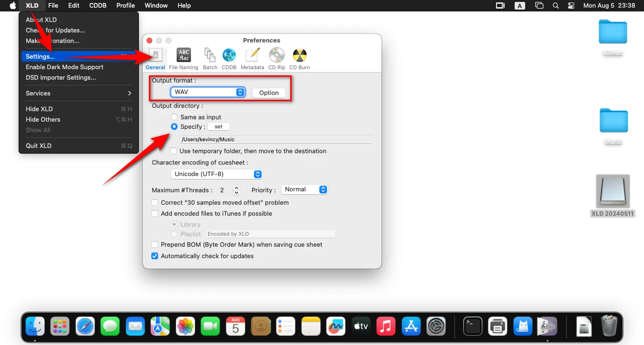The height and width of the screenshot is (345, 644).
Task: Select Hide Others in the app menu
Action: pyautogui.click(x=79, y=119)
